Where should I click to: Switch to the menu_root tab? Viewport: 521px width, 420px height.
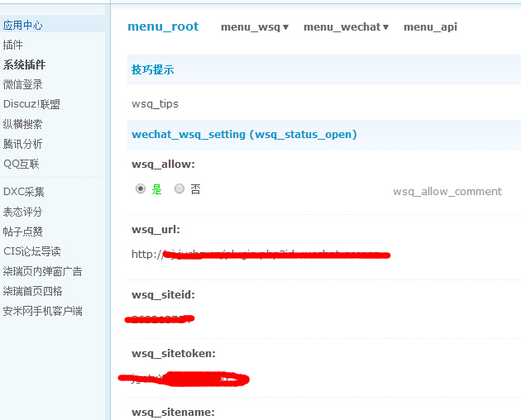tap(163, 26)
